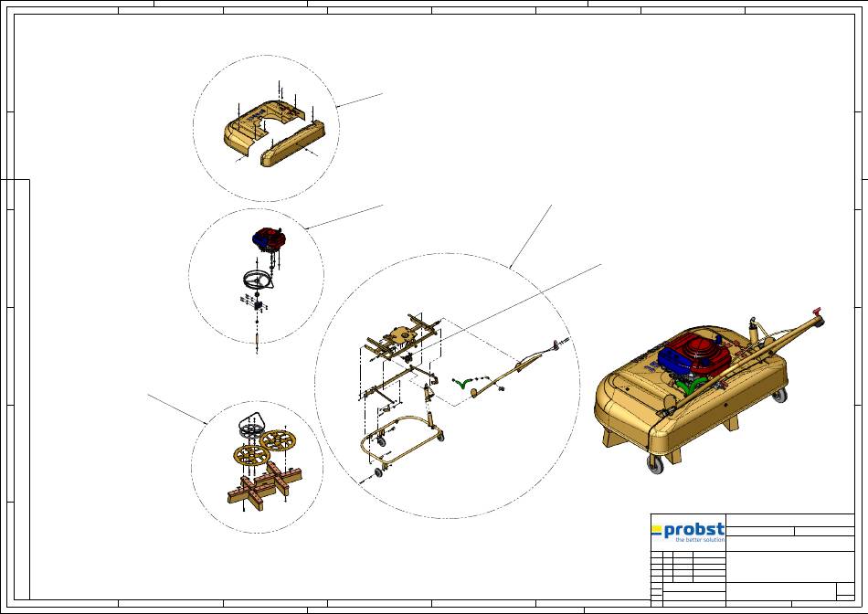Click the narrow front cover piece in housing detail
Viewport: 868px width, 614px height.
coord(293,144)
